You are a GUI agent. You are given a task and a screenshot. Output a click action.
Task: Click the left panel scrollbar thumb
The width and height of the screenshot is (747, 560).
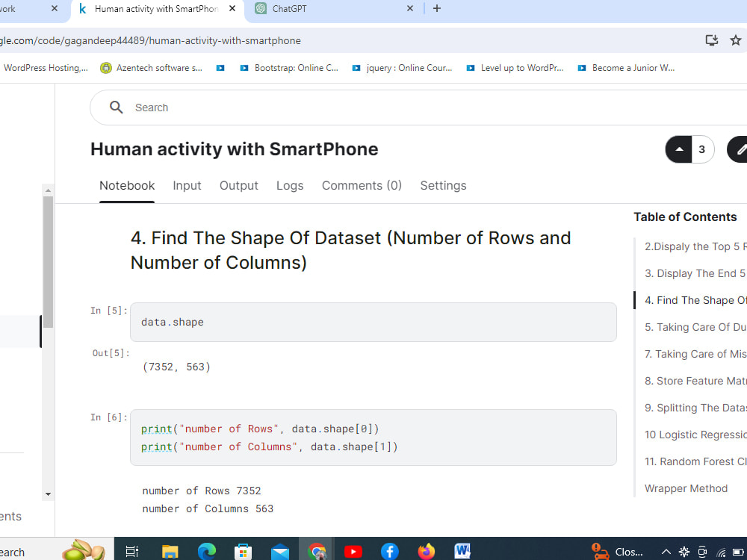(x=48, y=262)
